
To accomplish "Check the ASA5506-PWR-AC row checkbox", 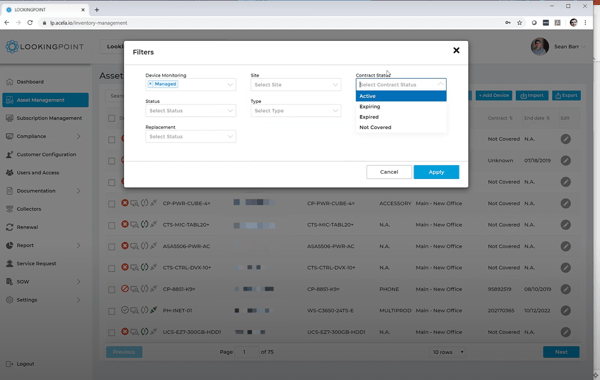I will 111,247.
